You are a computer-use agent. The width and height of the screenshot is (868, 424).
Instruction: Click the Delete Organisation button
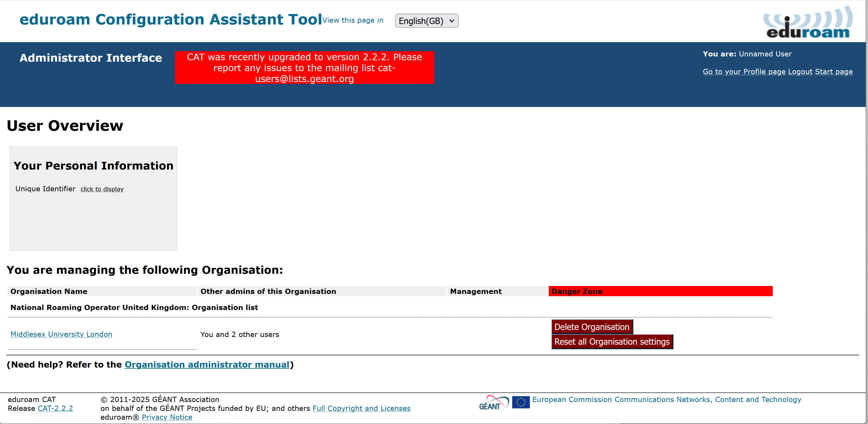pos(592,327)
